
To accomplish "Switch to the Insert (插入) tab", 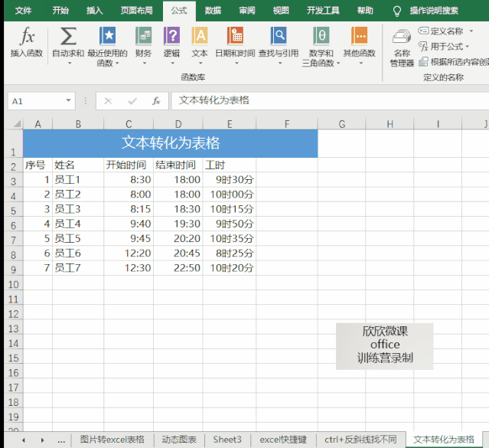I will pos(94,11).
